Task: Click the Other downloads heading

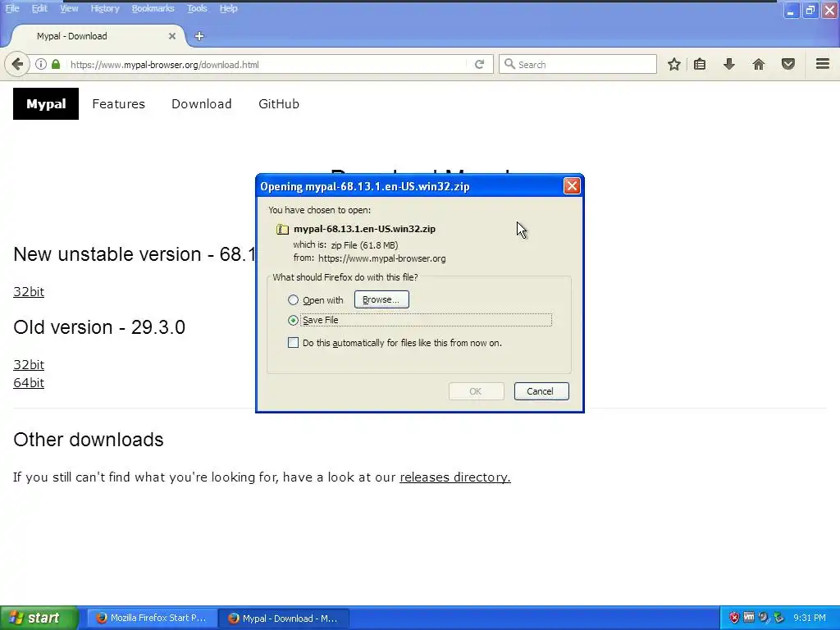Action: (89, 440)
